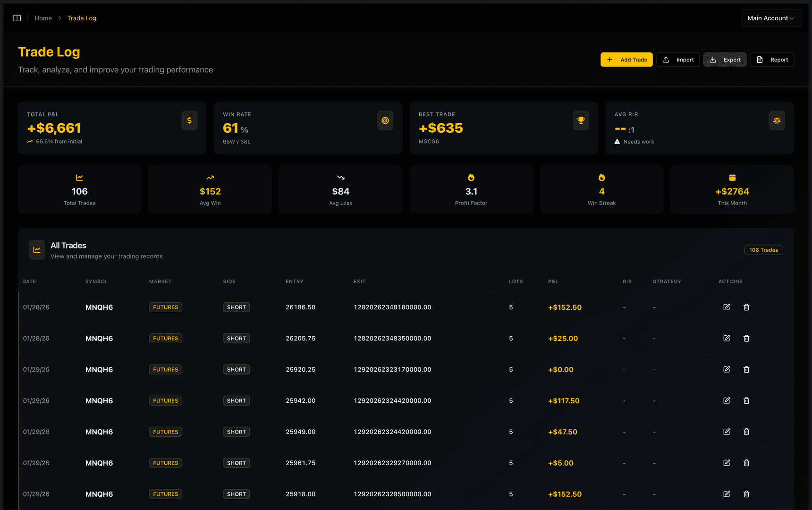The image size is (812, 510).
Task: Click the DATE column header
Action: click(29, 281)
